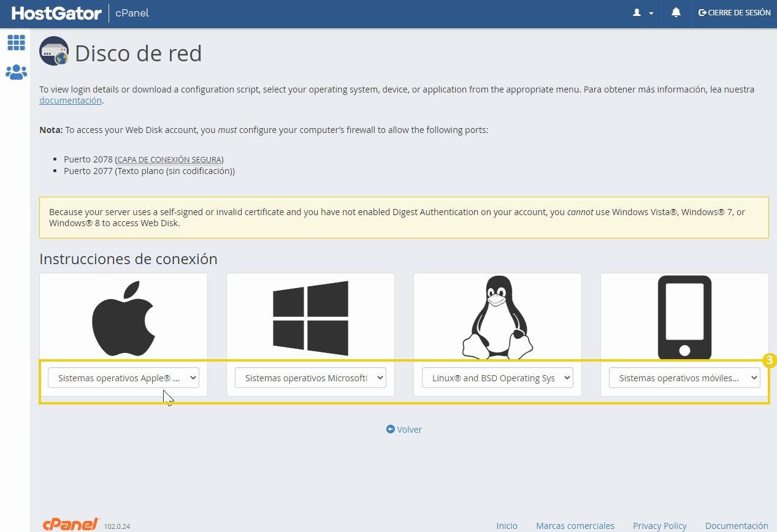The height and width of the screenshot is (532, 777).
Task: Click the Puerto 2077 list item
Action: pos(149,171)
